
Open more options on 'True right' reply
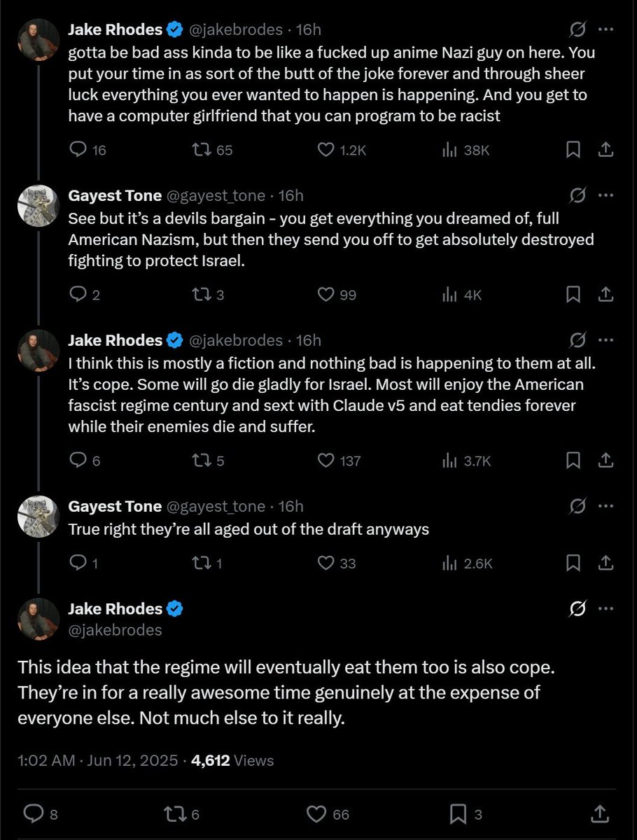[x=607, y=505]
